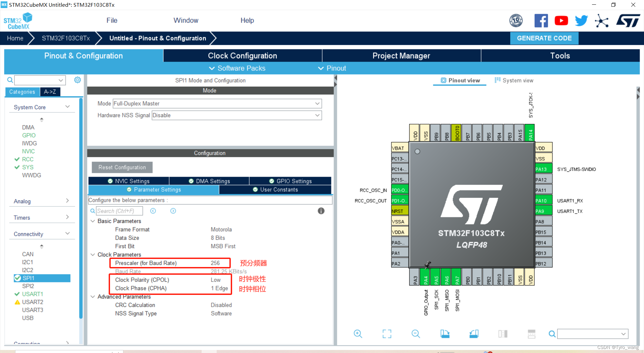The height and width of the screenshot is (353, 644).
Task: Show the parameter information icon
Action: click(321, 211)
